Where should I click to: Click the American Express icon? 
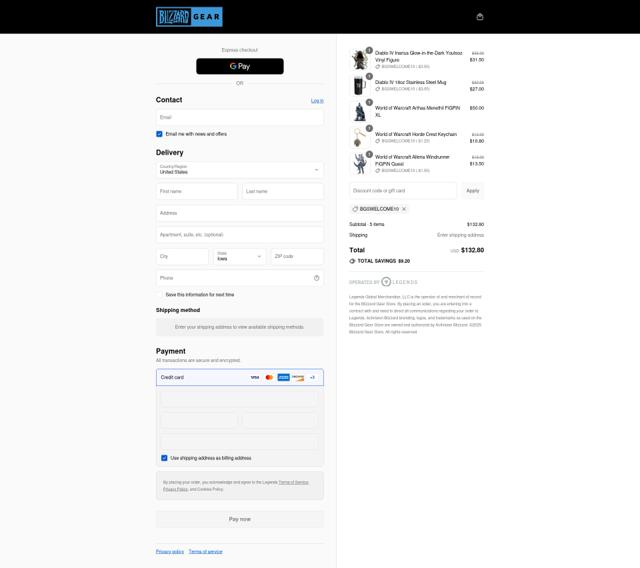(x=283, y=377)
